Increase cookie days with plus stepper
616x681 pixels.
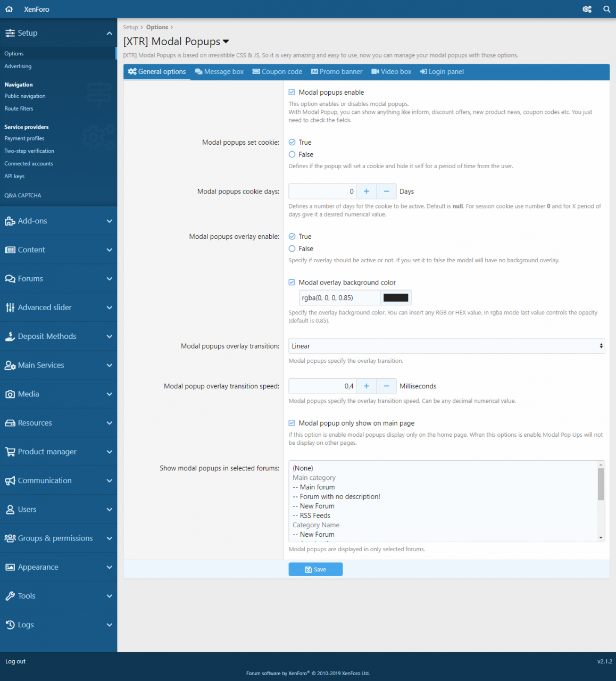coord(366,192)
